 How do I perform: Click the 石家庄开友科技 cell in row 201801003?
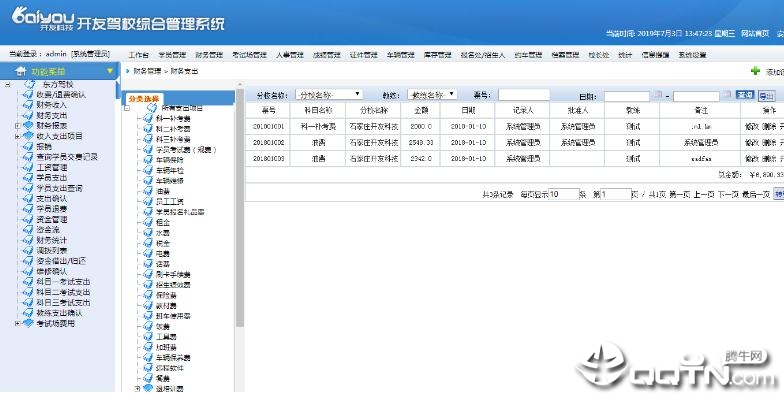374,158
